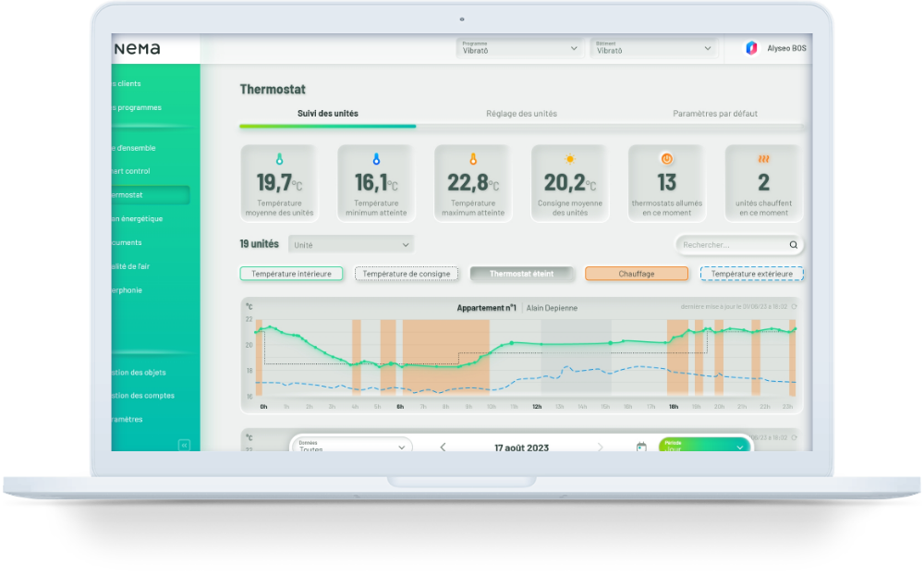This screenshot has width=924, height=577.
Task: Open the calendar date picker icon
Action: pos(641,448)
